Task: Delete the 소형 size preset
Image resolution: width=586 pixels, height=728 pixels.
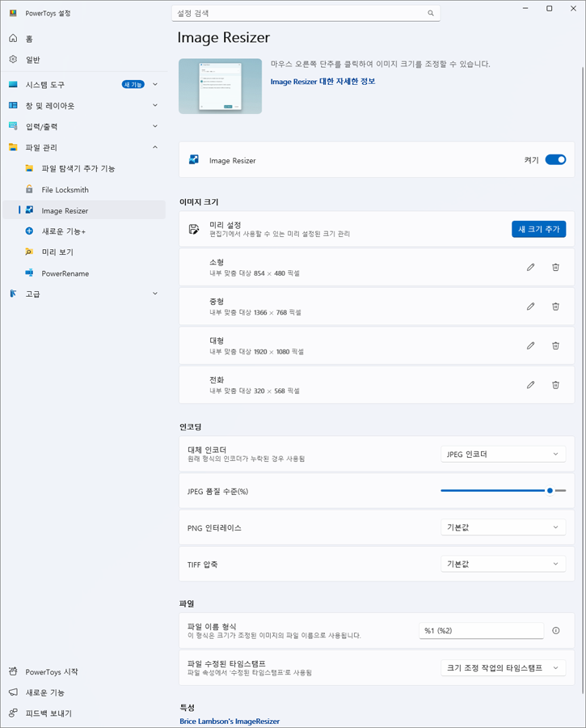Action: [x=555, y=267]
